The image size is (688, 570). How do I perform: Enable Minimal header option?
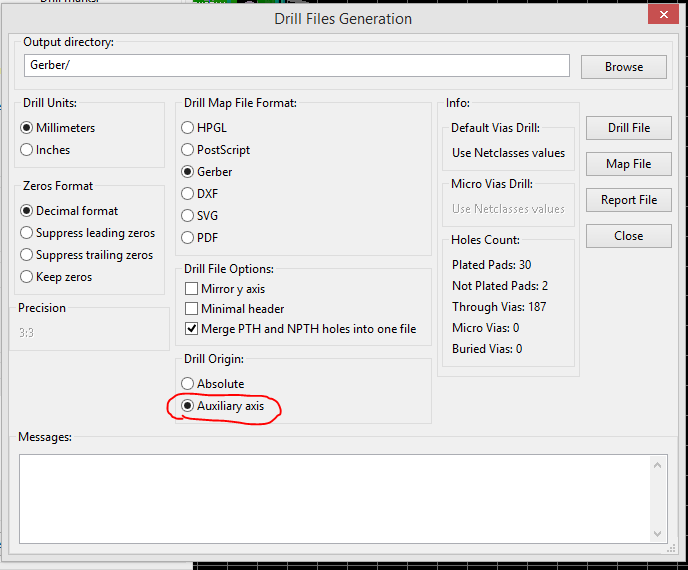coord(235,308)
